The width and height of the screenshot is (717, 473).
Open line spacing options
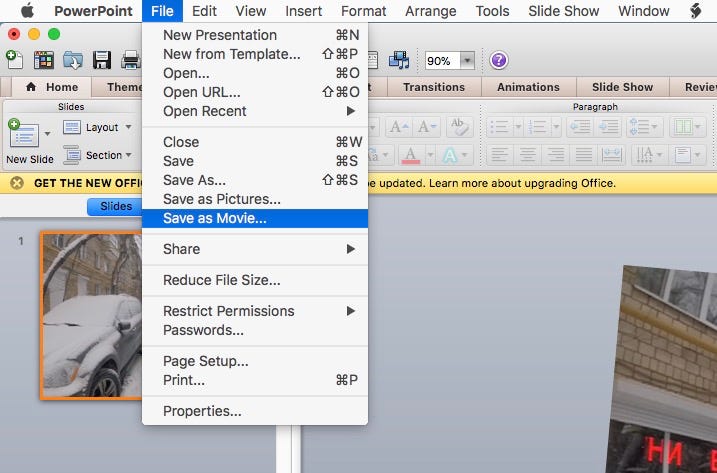coord(644,127)
